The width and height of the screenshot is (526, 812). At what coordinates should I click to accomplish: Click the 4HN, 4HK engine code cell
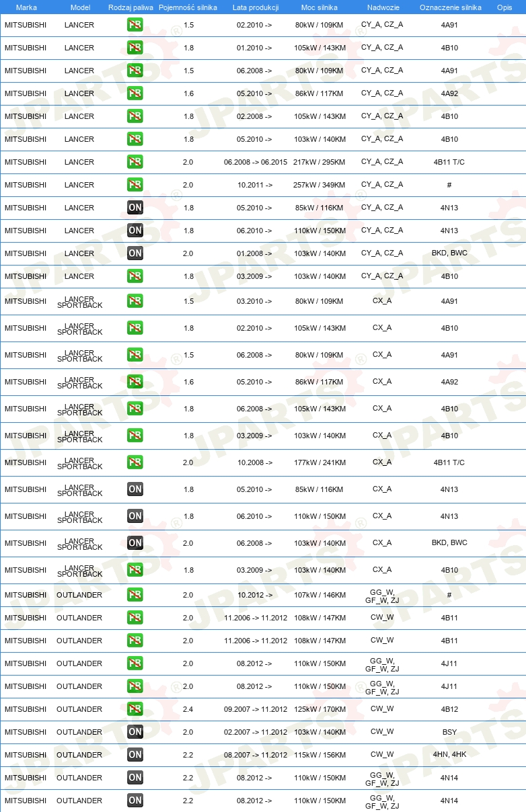pyautogui.click(x=449, y=755)
